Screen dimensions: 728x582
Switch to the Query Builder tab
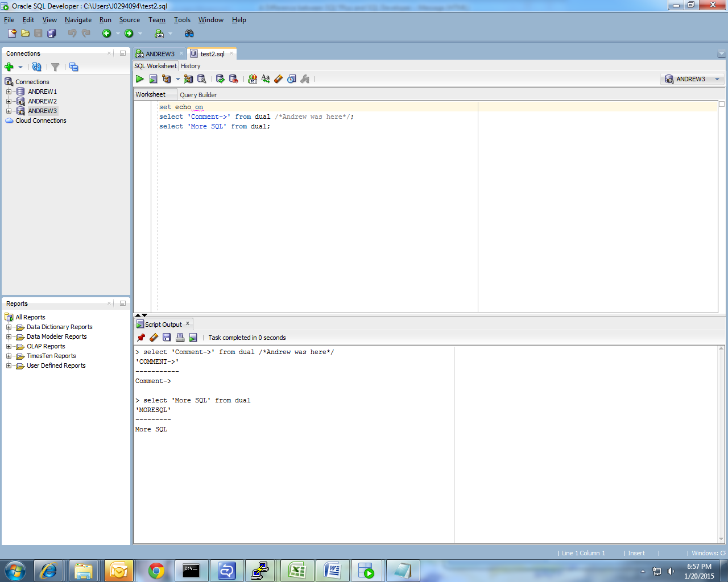click(x=198, y=95)
